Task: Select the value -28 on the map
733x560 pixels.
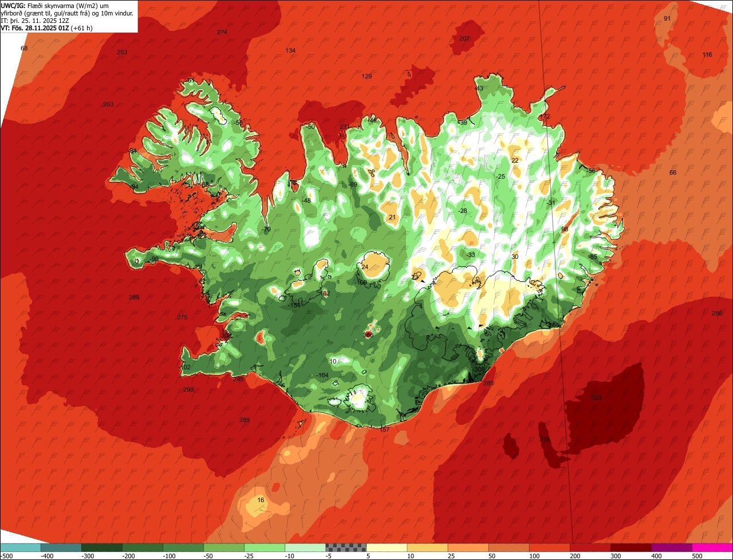Action: [463, 211]
